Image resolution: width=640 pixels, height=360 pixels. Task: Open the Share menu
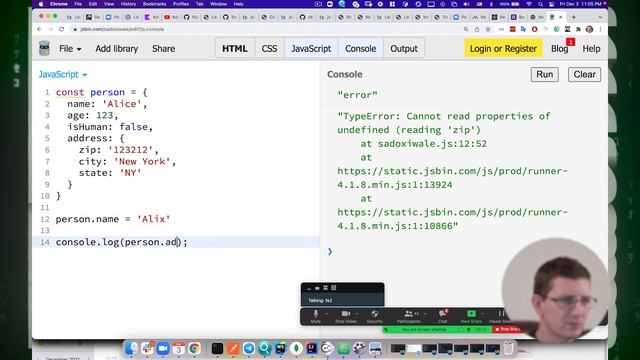[163, 49]
